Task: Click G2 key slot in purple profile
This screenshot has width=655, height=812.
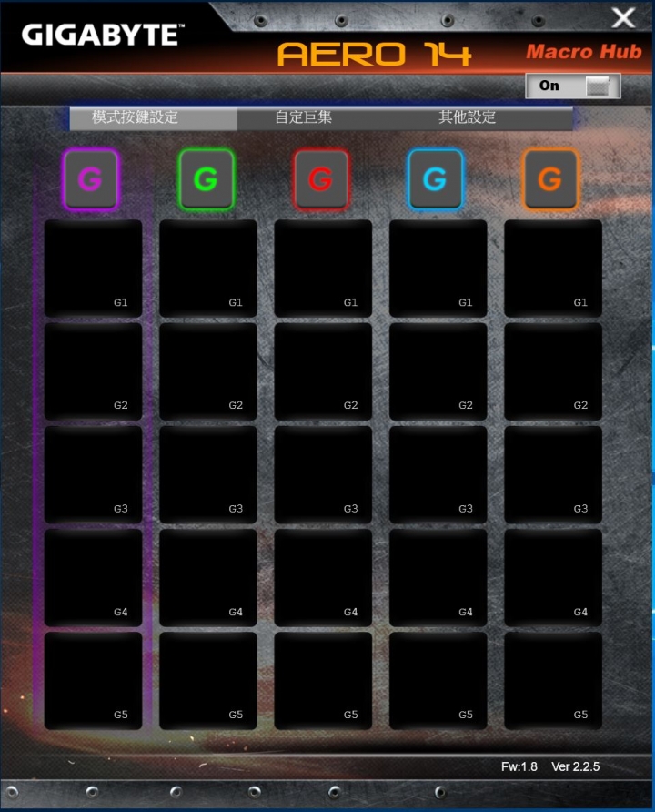Action: [93, 371]
